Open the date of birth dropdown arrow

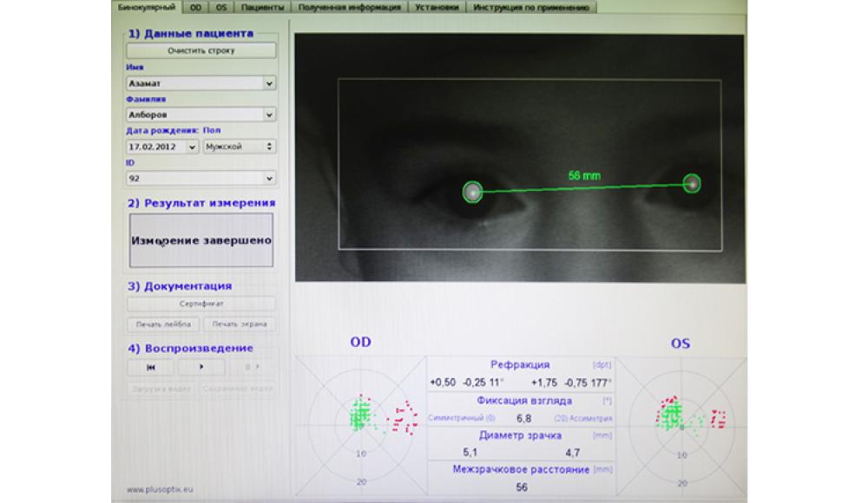pyautogui.click(x=192, y=147)
